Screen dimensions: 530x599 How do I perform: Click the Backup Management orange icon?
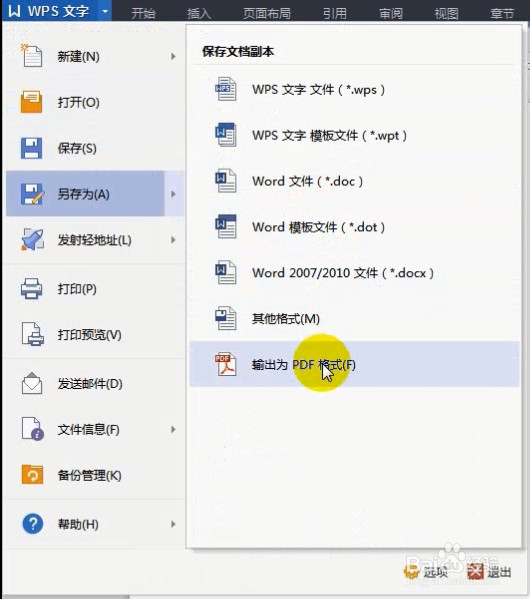pyautogui.click(x=32, y=475)
